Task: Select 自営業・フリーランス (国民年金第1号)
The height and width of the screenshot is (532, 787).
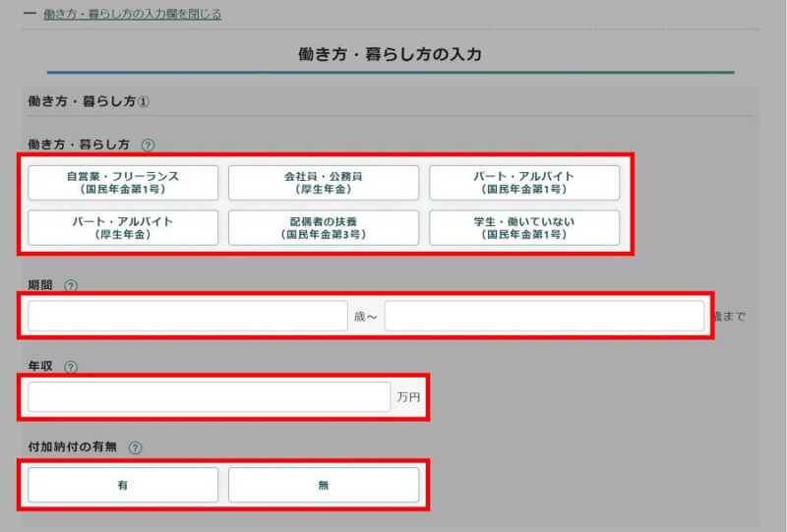Action: 123,183
